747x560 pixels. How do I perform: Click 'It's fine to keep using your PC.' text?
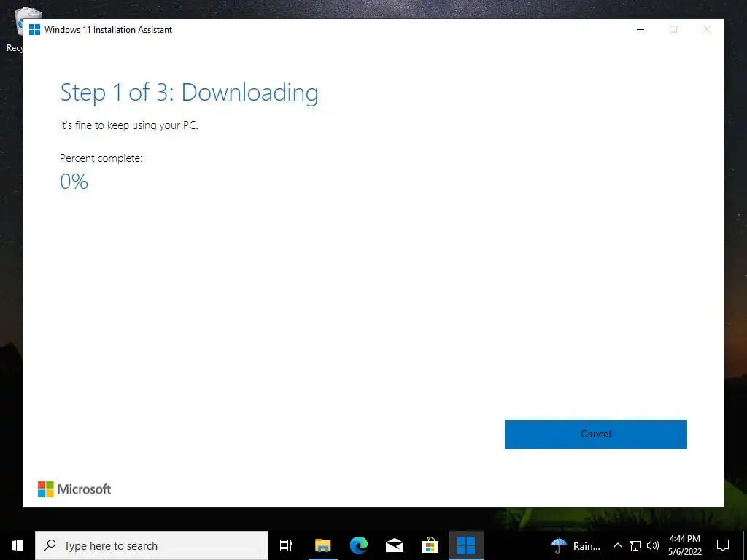(x=128, y=125)
